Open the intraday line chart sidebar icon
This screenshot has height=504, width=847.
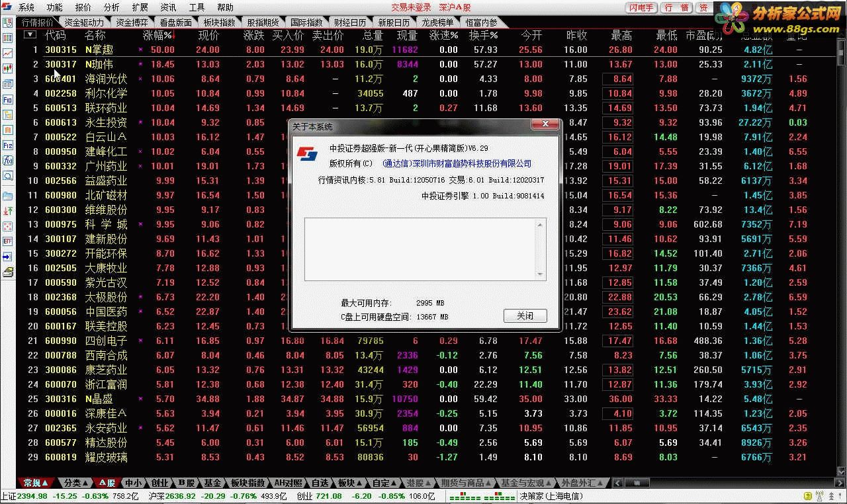[x=8, y=53]
